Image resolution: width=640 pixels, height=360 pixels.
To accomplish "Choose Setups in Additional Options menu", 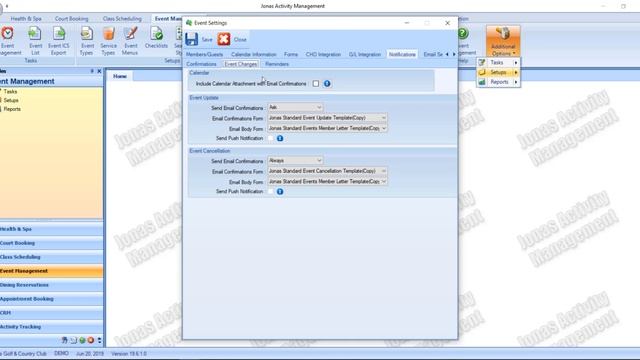I will coord(498,72).
